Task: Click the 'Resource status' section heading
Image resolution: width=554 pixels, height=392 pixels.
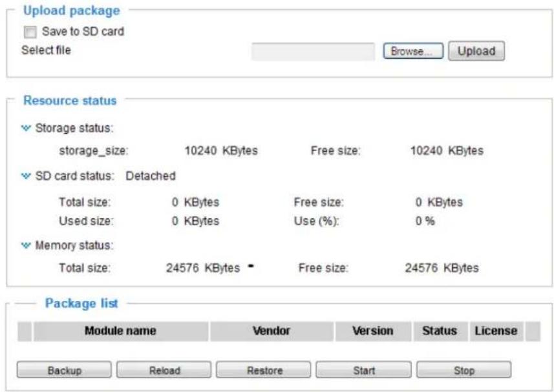Action: (x=70, y=101)
